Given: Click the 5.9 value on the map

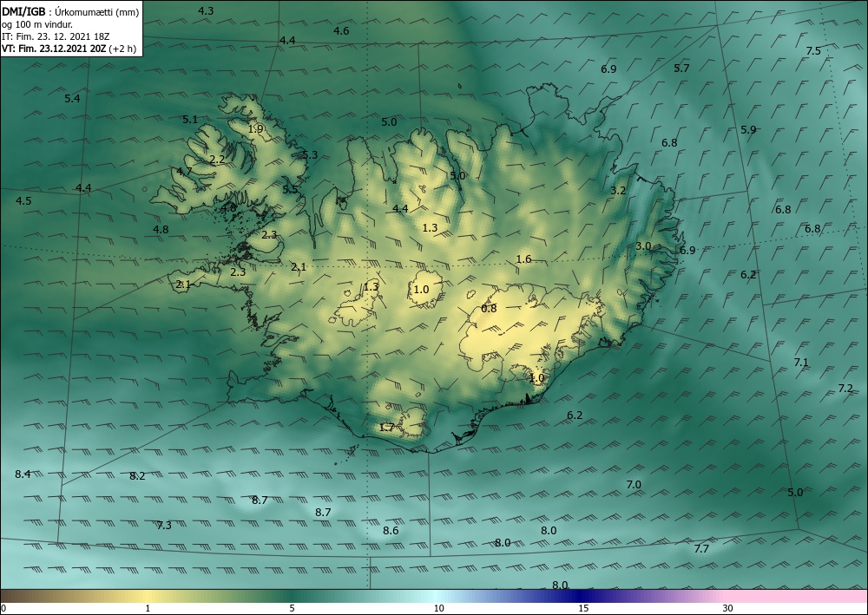Looking at the screenshot, I should 748,130.
